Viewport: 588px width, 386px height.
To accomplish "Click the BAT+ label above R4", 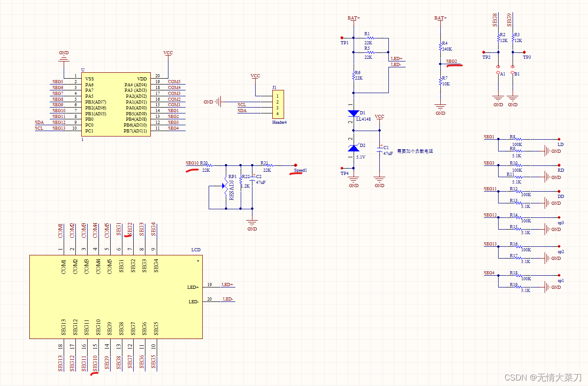I will click(440, 18).
